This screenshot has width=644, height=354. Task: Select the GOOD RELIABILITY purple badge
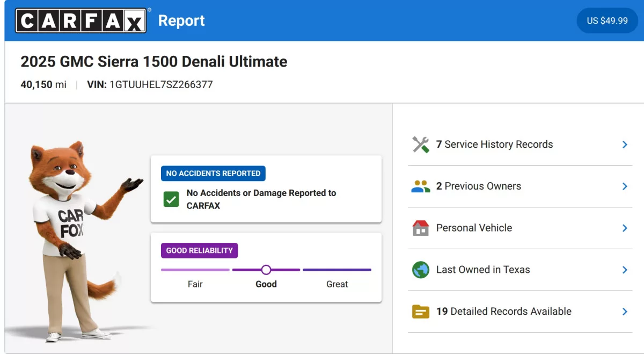(199, 250)
